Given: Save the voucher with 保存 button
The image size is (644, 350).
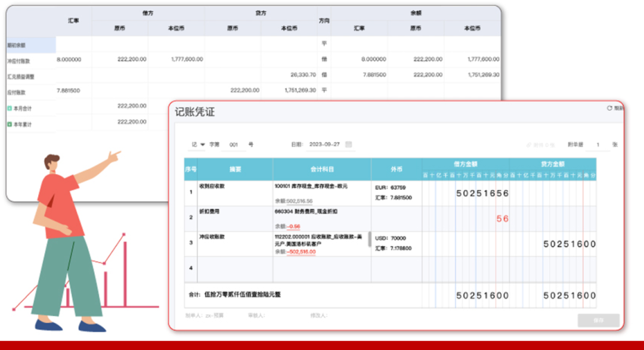Looking at the screenshot, I should click(x=599, y=320).
